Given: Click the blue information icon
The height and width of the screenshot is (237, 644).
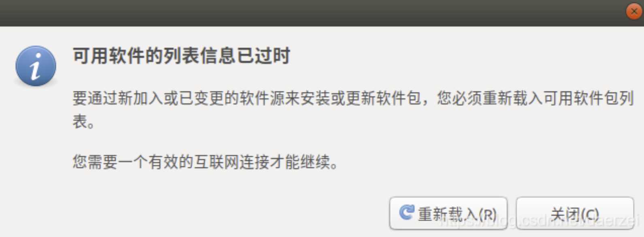Looking at the screenshot, I should coord(36,66).
